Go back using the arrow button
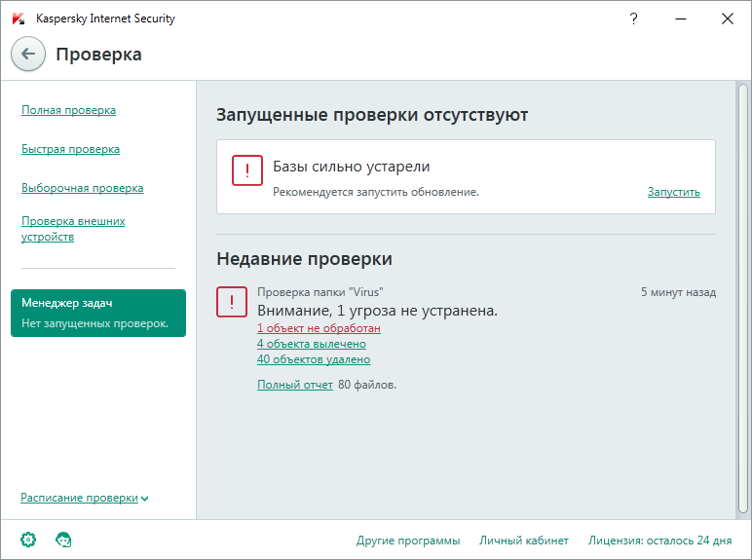752x560 pixels. tap(28, 55)
